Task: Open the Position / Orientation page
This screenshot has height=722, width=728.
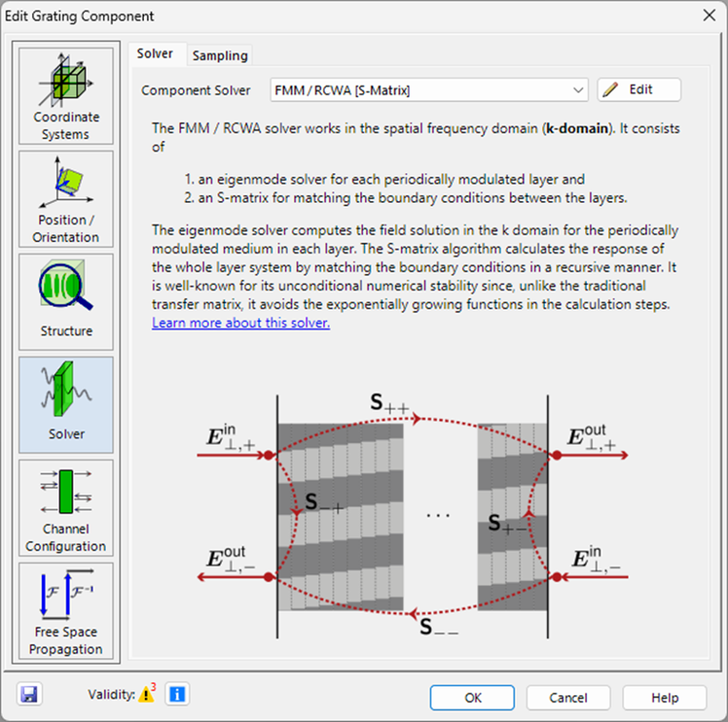Action: click(66, 199)
